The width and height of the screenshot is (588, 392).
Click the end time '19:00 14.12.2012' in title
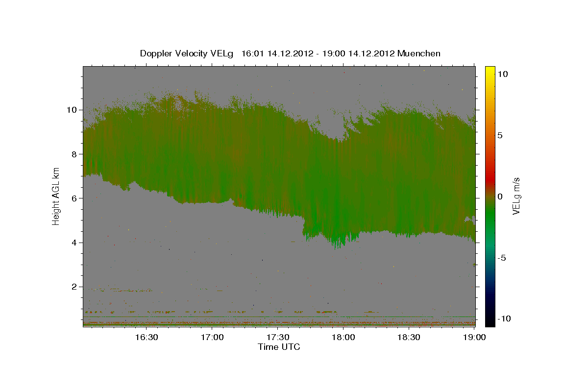[359, 53]
